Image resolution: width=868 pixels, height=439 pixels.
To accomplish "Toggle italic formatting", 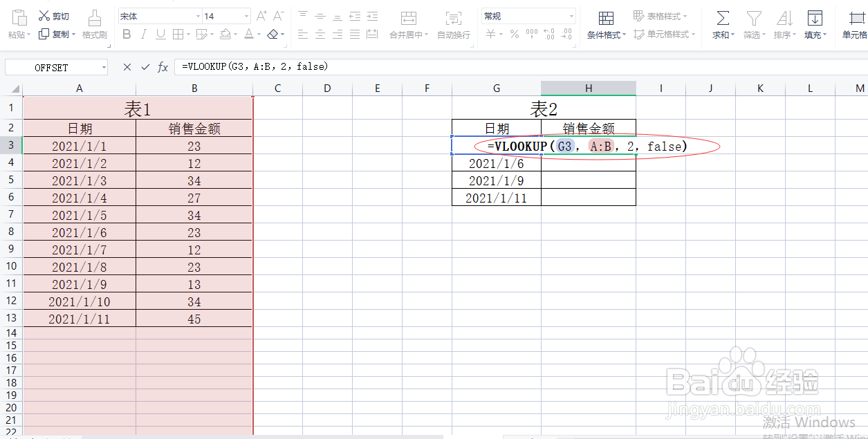I will coord(144,34).
